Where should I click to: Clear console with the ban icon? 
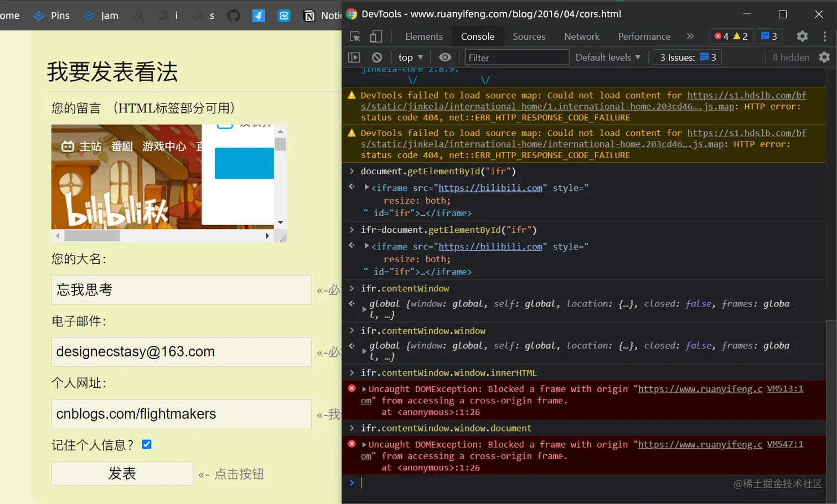click(x=377, y=58)
